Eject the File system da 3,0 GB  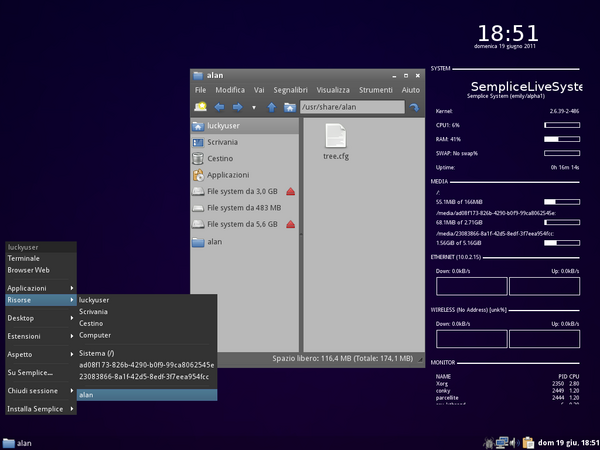[x=290, y=191]
